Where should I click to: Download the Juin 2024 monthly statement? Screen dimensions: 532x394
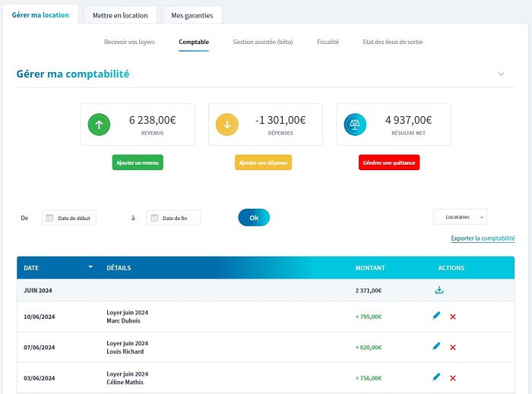coord(439,290)
